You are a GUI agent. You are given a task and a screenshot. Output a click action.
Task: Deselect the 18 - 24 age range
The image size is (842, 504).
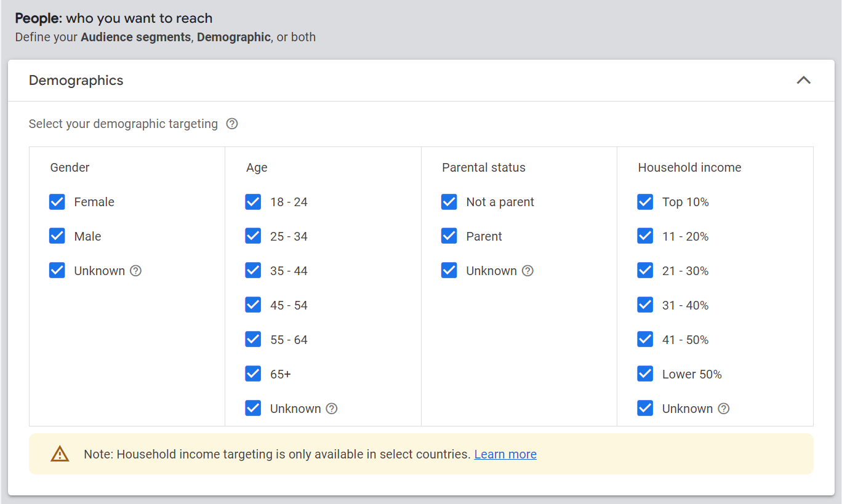pos(253,201)
